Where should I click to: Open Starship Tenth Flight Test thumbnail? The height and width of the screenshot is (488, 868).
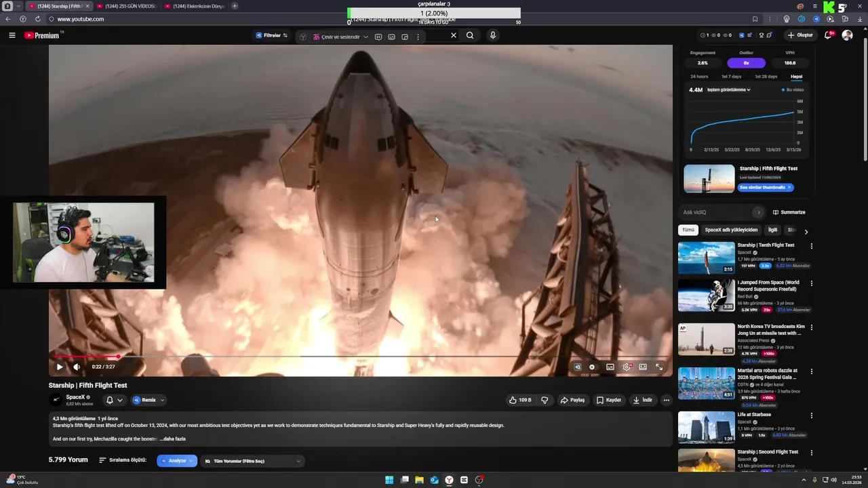point(707,258)
